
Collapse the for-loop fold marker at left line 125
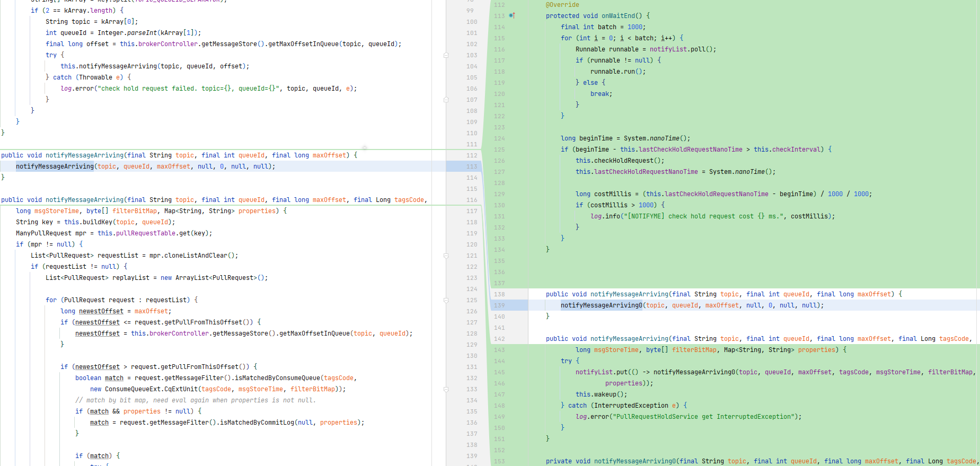pyautogui.click(x=446, y=300)
